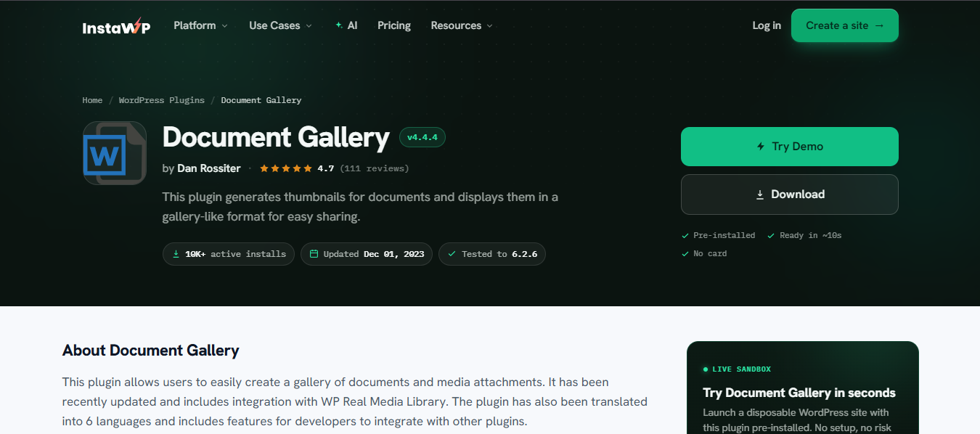Click the Document Gallery plugin icon
This screenshot has width=980, height=434.
115,153
